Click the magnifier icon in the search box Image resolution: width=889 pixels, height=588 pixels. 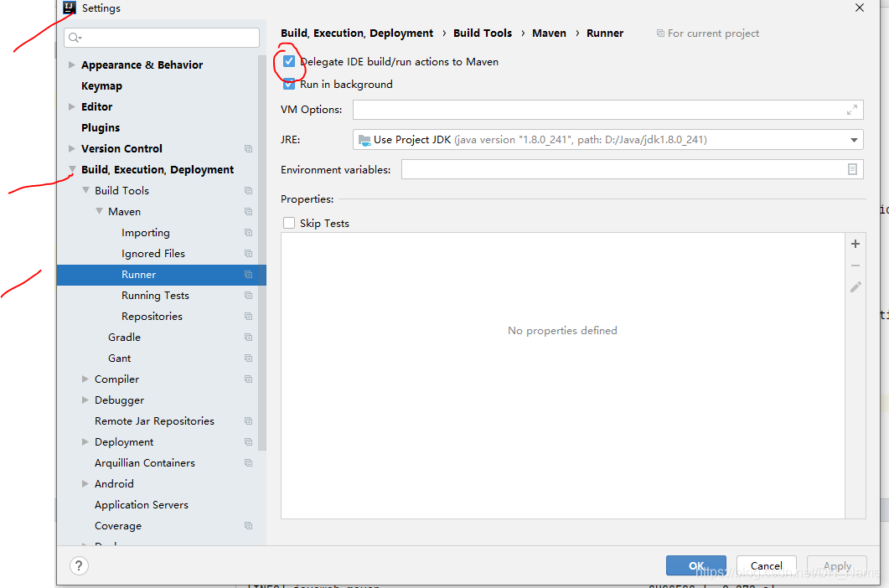75,38
